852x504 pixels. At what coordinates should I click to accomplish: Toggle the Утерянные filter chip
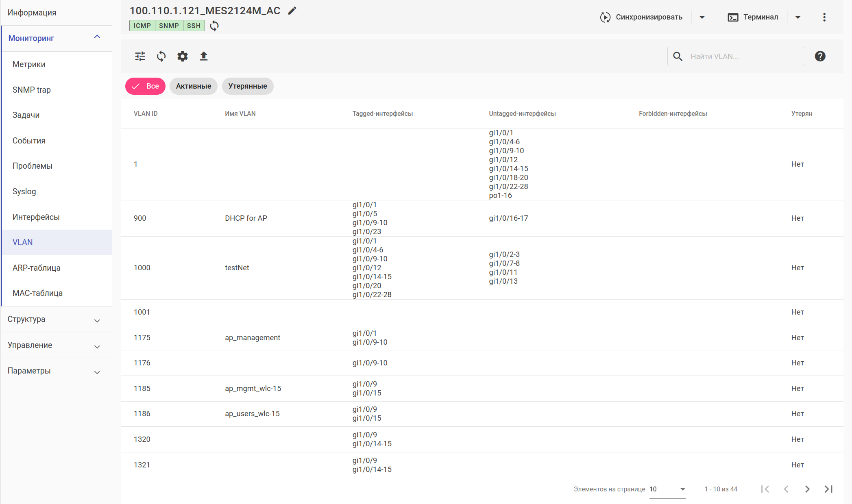248,86
